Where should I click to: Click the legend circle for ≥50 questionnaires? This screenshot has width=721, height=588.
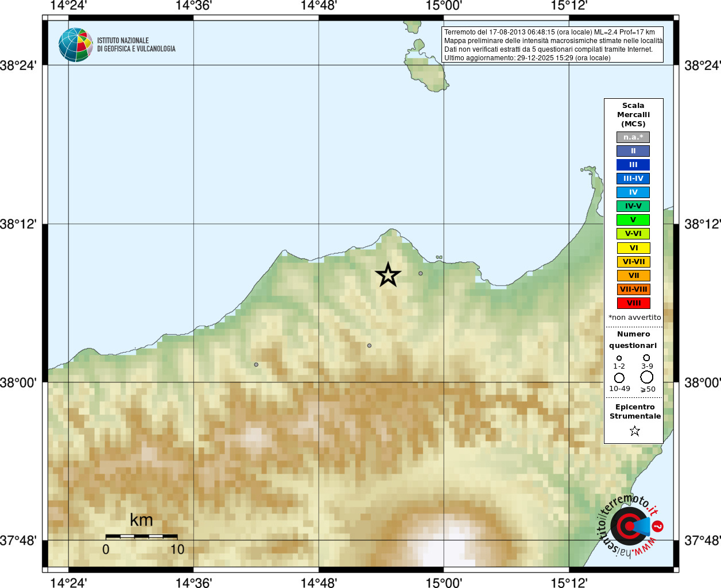point(647,377)
